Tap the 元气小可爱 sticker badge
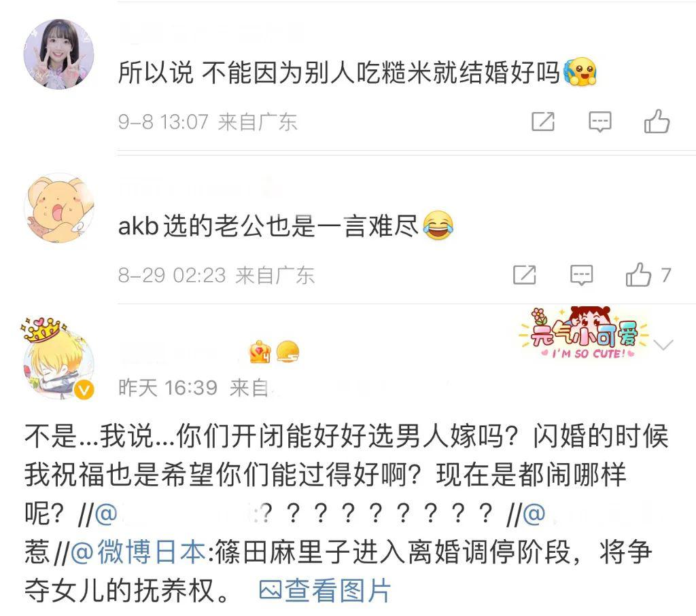Viewport: 696px width, 616px height. (584, 333)
